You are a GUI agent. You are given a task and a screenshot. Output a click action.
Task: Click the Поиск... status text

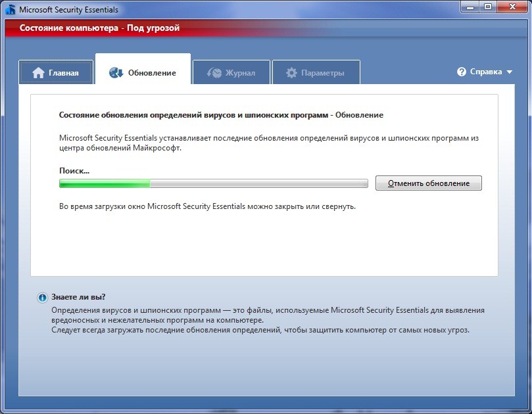74,171
